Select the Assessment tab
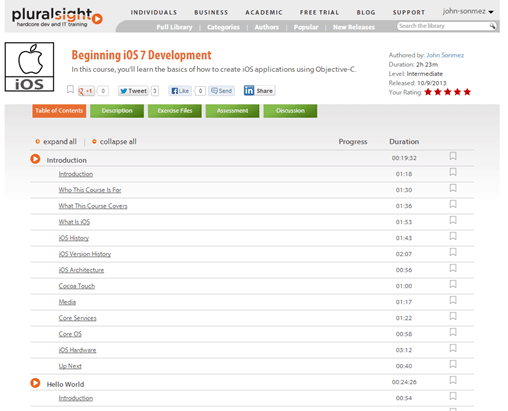 pyautogui.click(x=232, y=111)
